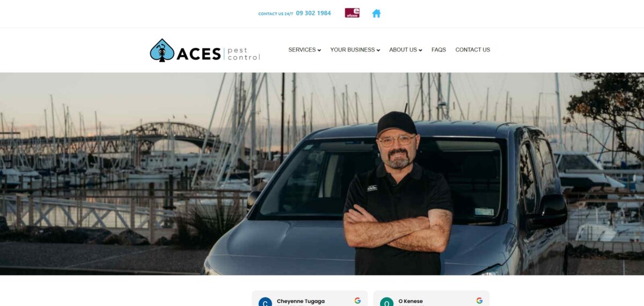Screen dimensions: 644x306
Task: Click Google icon on Cheyenne Tugaga review
Action: click(x=357, y=301)
